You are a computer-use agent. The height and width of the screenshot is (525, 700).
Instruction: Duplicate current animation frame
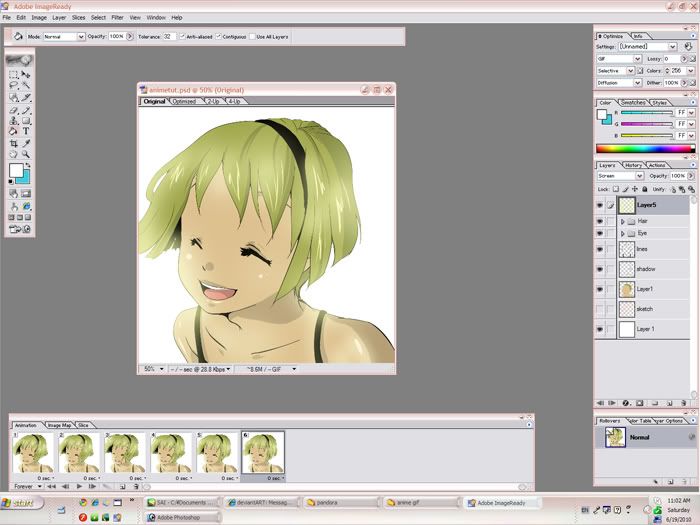pos(122,487)
